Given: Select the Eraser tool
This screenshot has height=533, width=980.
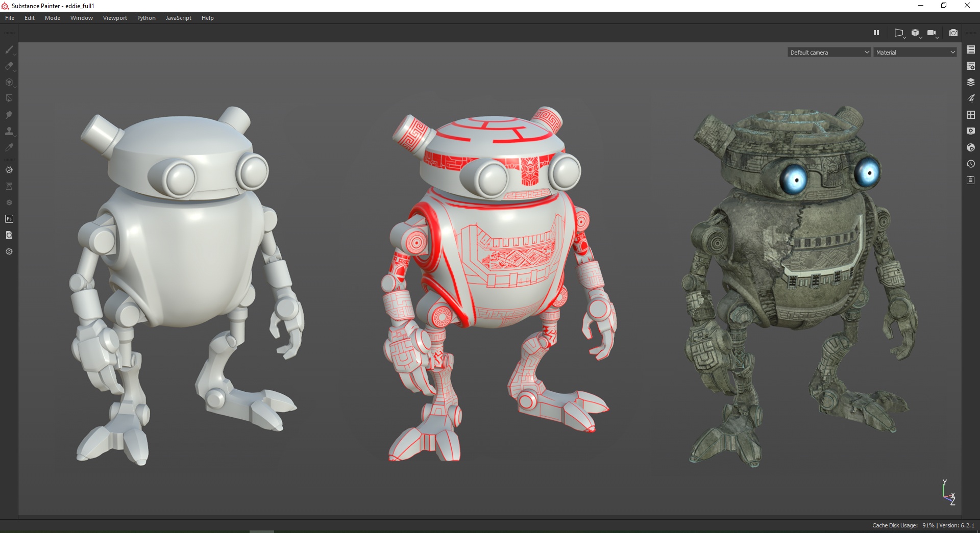Looking at the screenshot, I should (9, 66).
